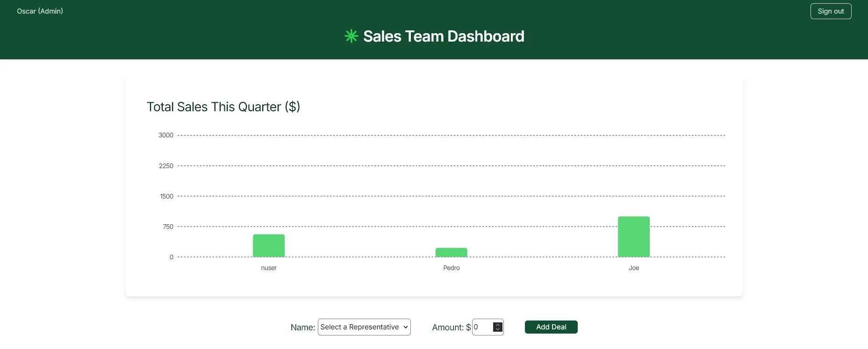
Task: Click the 2250 axis label
Action: (x=166, y=166)
